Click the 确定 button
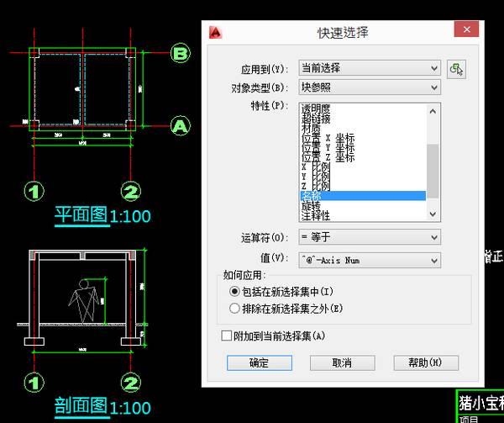 pyautogui.click(x=259, y=362)
